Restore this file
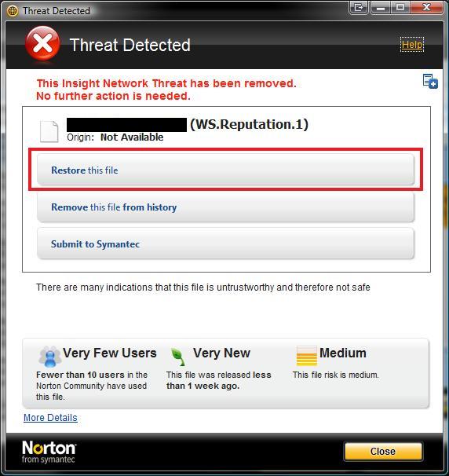The image size is (449, 476). (x=225, y=170)
